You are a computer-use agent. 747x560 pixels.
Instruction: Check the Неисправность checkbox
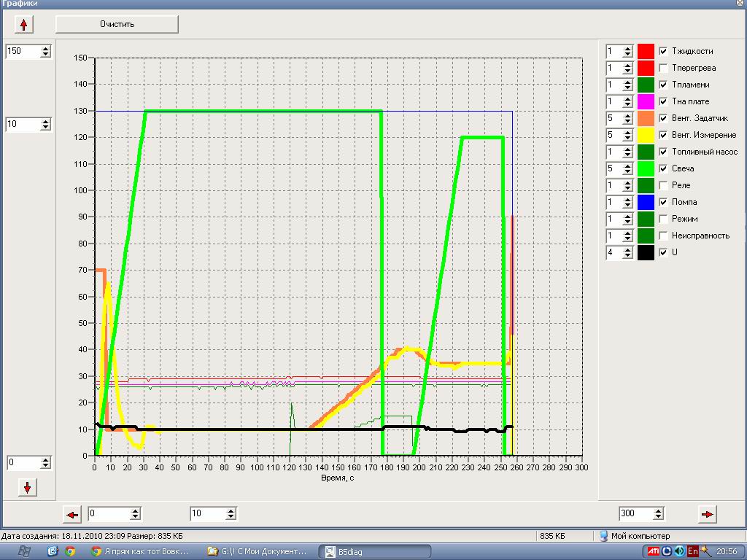pos(663,236)
